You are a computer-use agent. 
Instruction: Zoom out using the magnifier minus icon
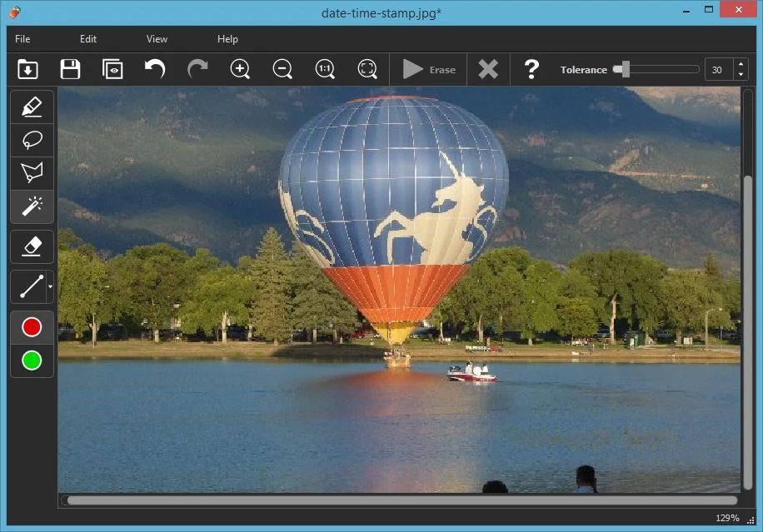tap(282, 69)
